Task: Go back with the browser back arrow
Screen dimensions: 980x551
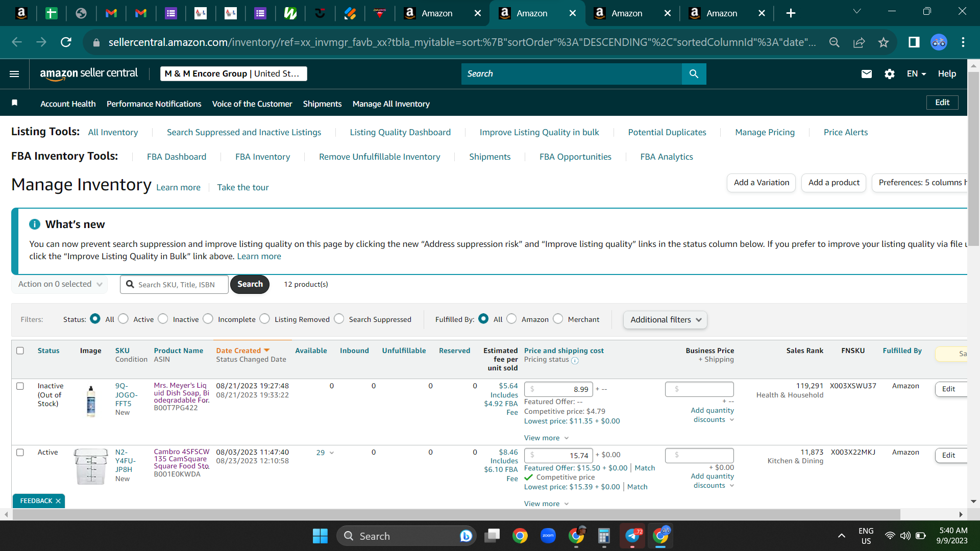Action: pos(17,42)
